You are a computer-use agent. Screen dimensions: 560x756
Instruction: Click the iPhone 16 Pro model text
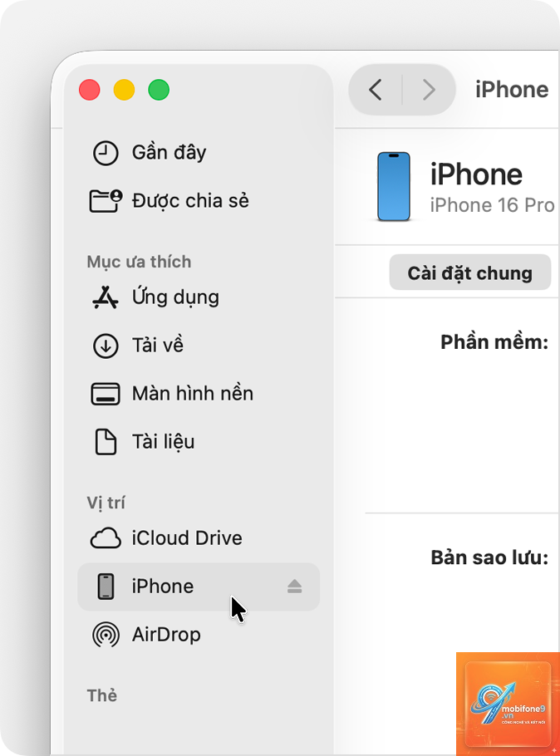tap(492, 205)
